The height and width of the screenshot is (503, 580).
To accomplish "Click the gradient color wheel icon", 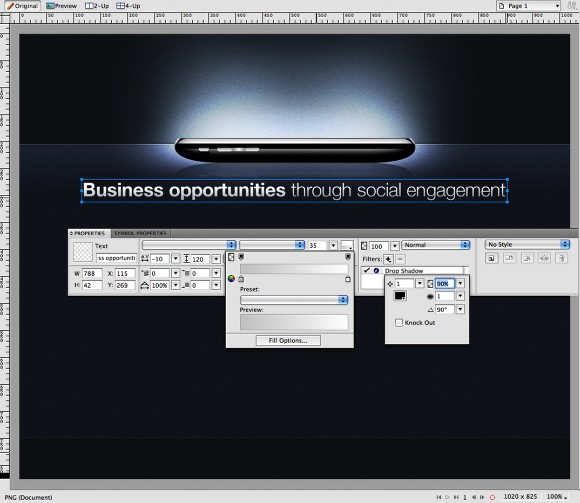I will click(x=232, y=279).
